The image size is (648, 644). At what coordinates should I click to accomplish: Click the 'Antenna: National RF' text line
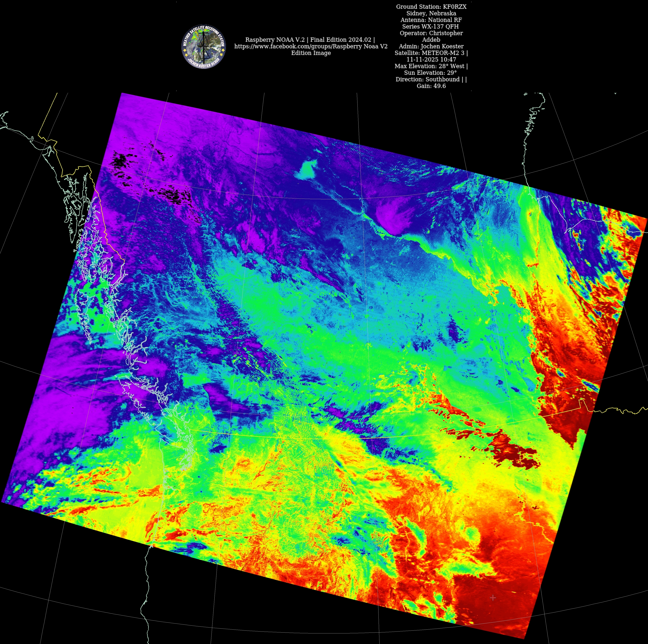(x=431, y=20)
